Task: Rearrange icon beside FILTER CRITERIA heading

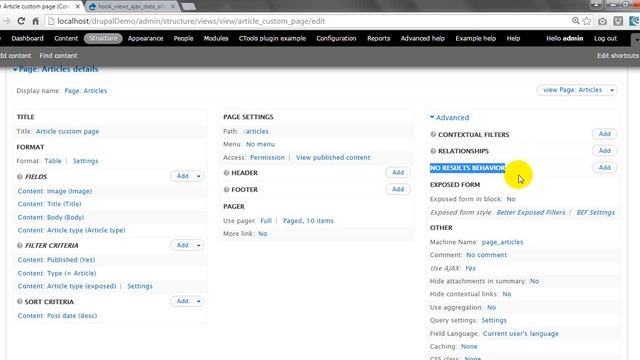Action: point(20,245)
